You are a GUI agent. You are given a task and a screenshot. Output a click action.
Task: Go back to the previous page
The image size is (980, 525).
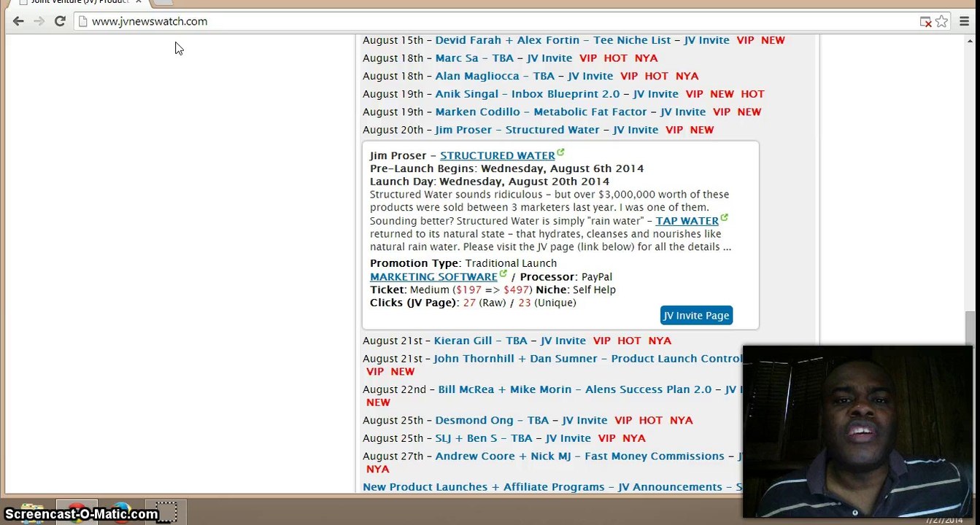[18, 21]
